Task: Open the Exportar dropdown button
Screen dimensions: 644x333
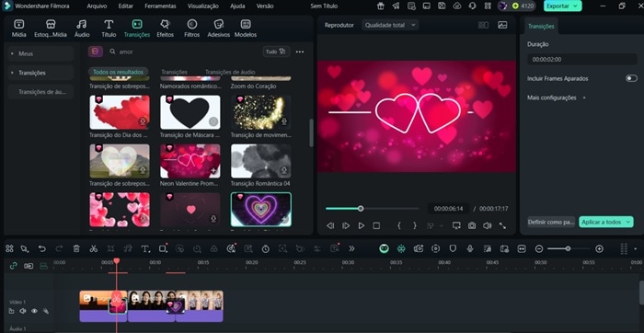Action: click(x=563, y=6)
